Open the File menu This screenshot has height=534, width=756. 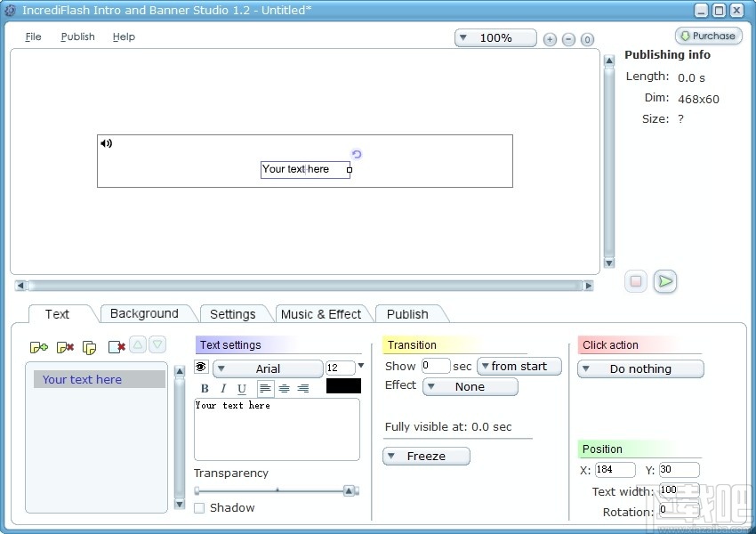33,36
